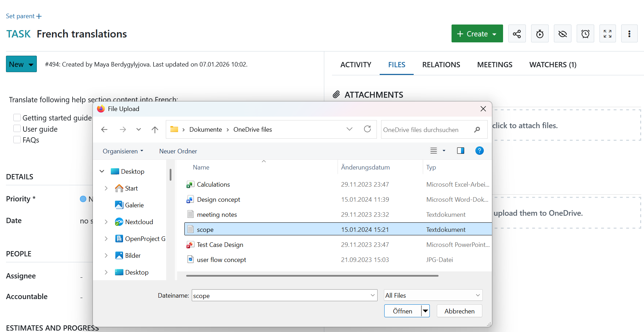Viewport: 644px width, 332px height.
Task: Toggle the preview pane in file dialog
Action: pos(460,151)
